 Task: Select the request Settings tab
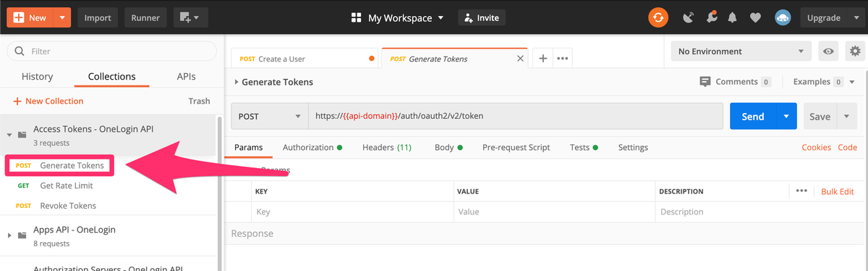633,147
